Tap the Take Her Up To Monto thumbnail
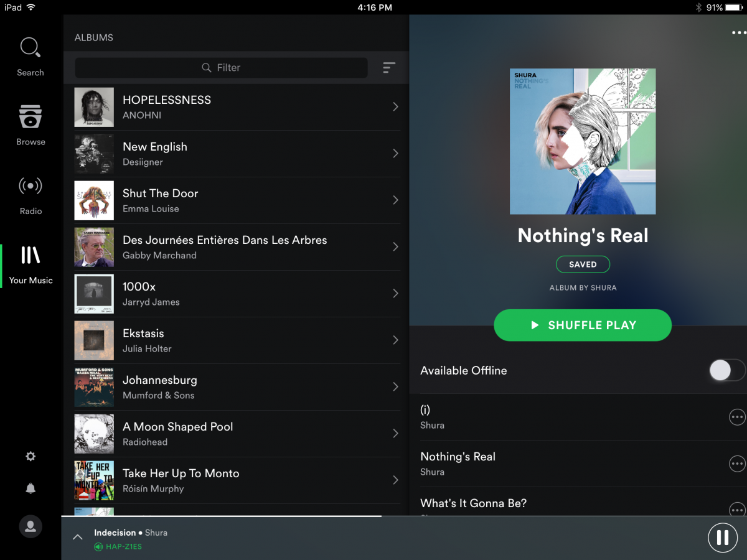The width and height of the screenshot is (747, 560). pos(94,480)
